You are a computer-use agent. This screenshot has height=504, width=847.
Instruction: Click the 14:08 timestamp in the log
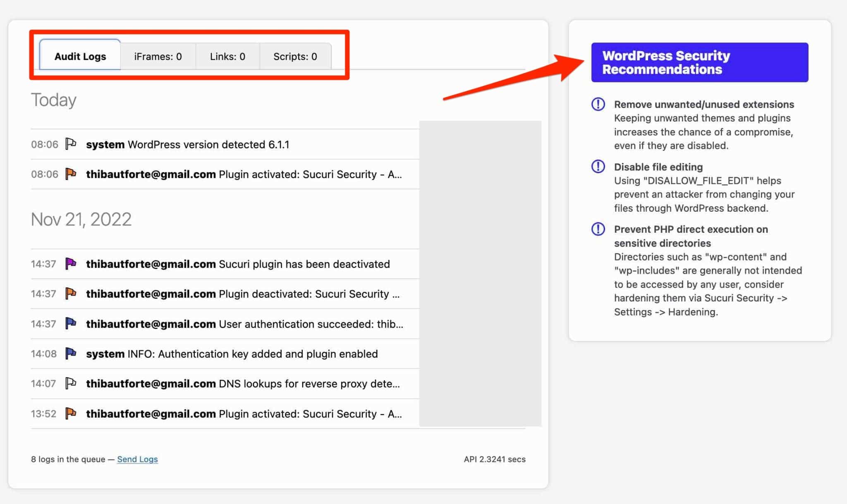[x=43, y=354]
